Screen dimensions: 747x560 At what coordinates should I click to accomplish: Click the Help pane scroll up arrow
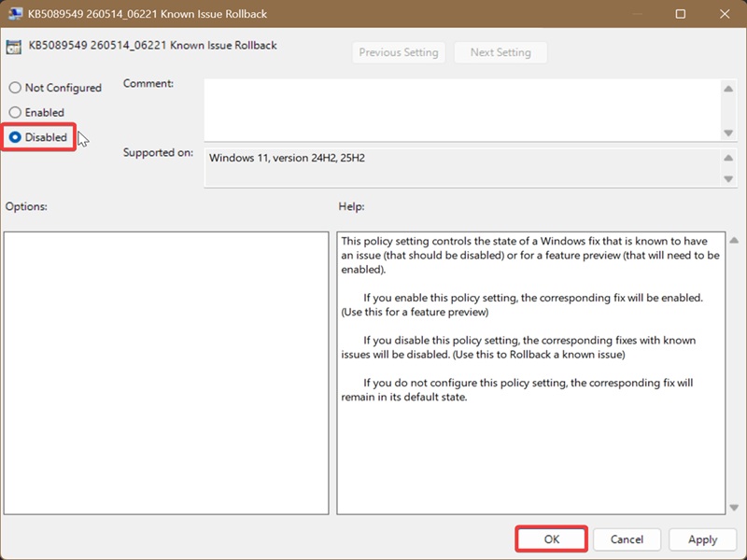coord(734,241)
